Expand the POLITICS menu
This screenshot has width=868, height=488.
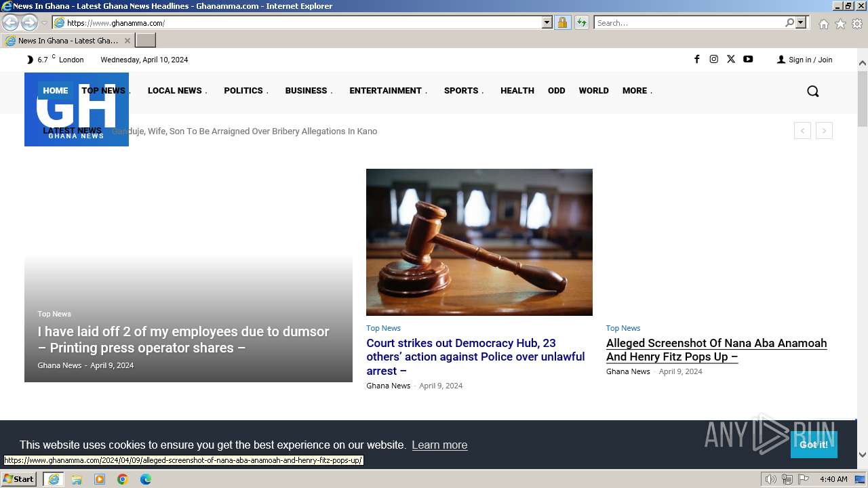[246, 90]
